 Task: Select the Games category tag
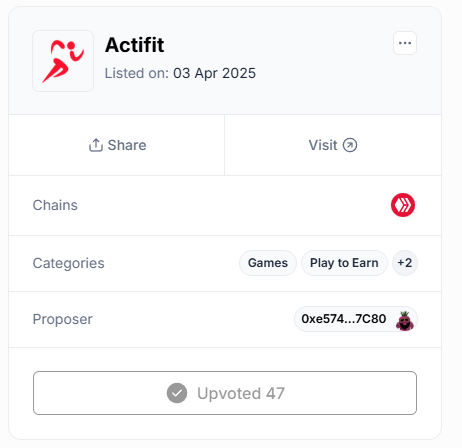point(268,263)
